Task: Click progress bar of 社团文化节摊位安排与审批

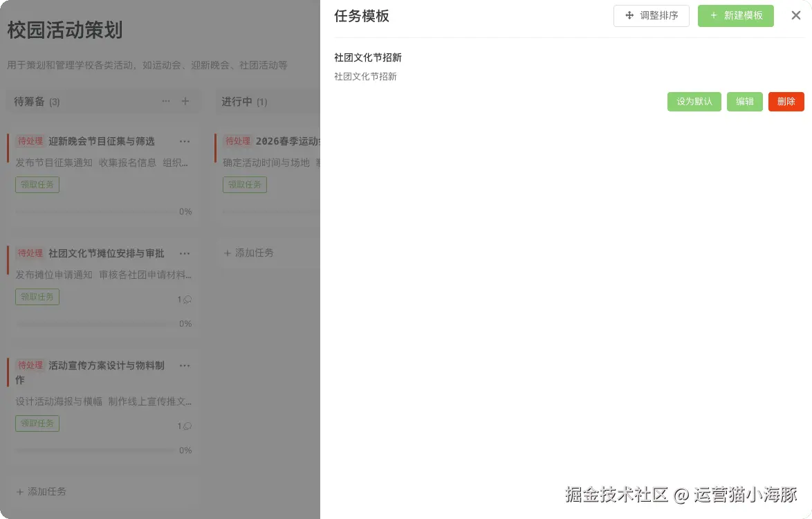Action: click(x=95, y=324)
